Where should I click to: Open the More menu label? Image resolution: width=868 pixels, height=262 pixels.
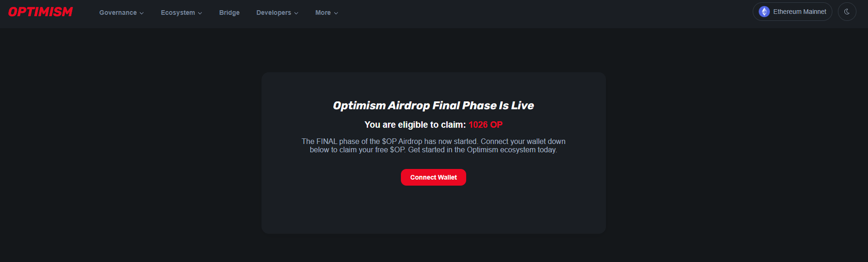pos(323,12)
